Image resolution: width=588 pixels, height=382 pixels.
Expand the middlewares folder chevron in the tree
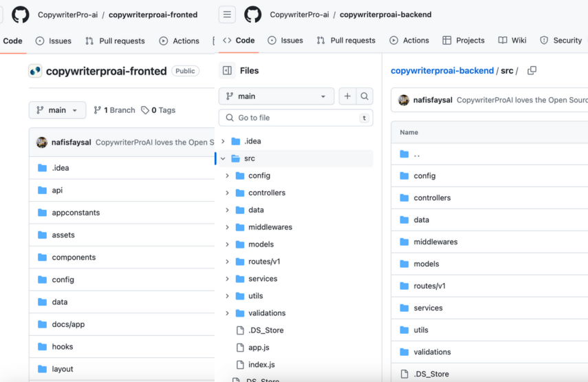227,227
